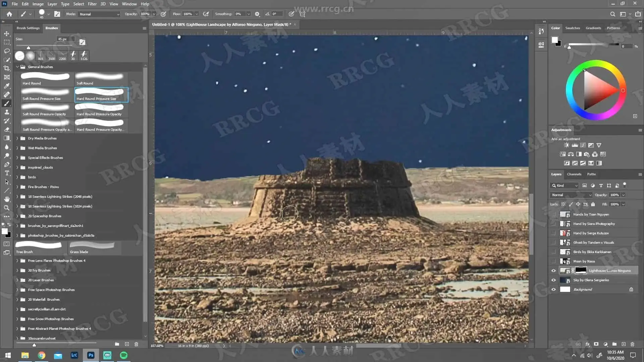Expand the Wet Media Brushes folder
644x362 pixels.
pos(17,148)
